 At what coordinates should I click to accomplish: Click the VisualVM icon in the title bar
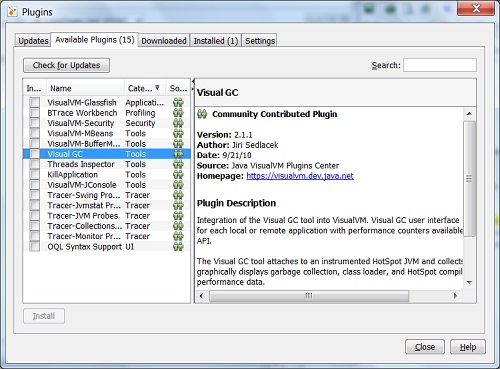tap(12, 12)
